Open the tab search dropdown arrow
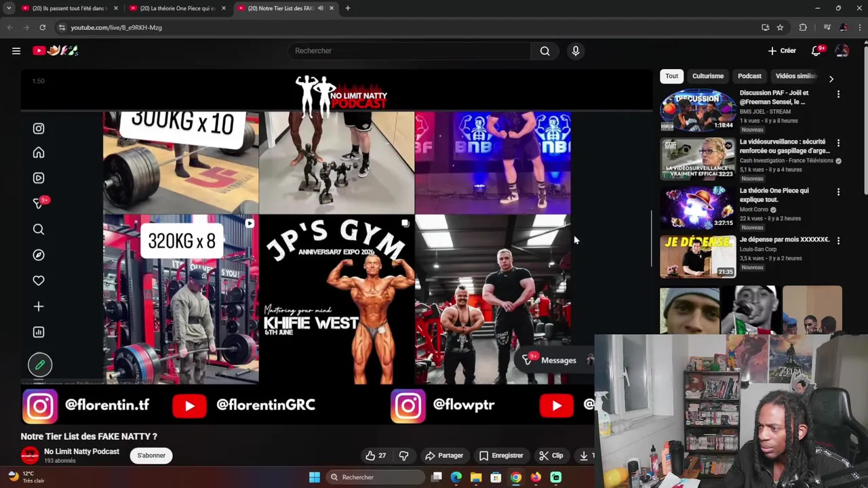The image size is (868, 488). (9, 8)
